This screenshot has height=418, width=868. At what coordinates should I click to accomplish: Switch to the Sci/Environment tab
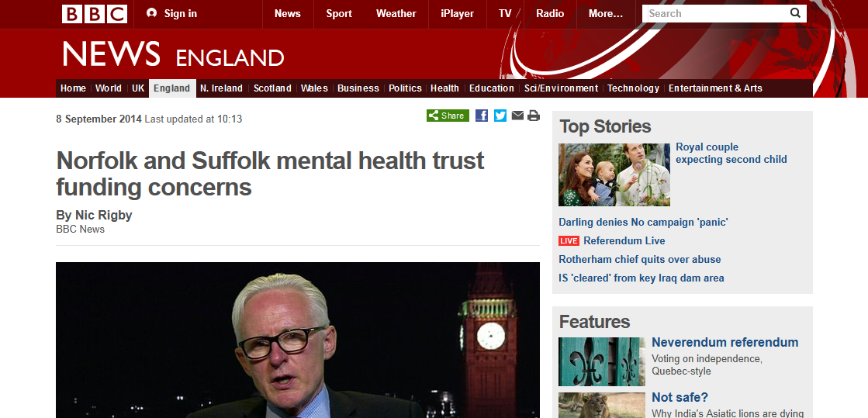562,88
